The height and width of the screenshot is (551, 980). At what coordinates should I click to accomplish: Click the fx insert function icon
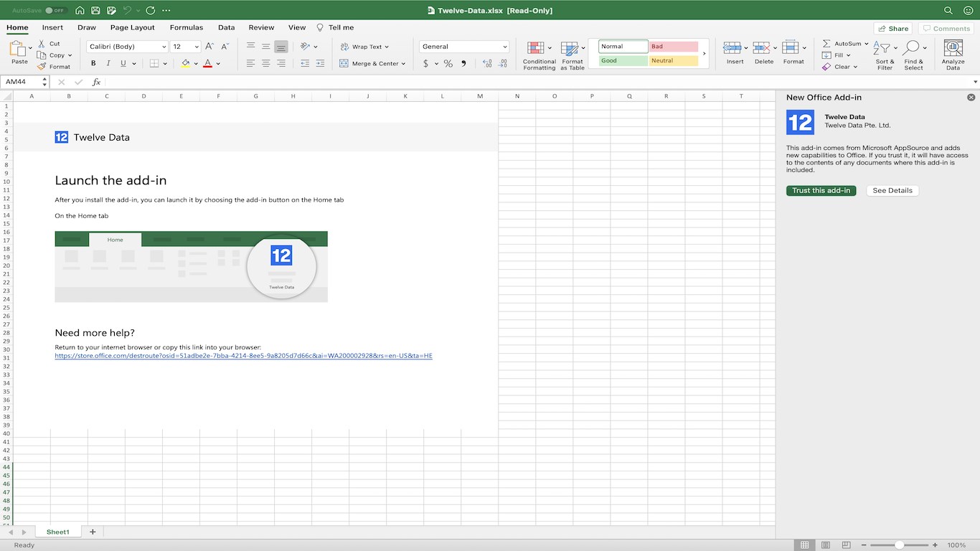(x=96, y=82)
